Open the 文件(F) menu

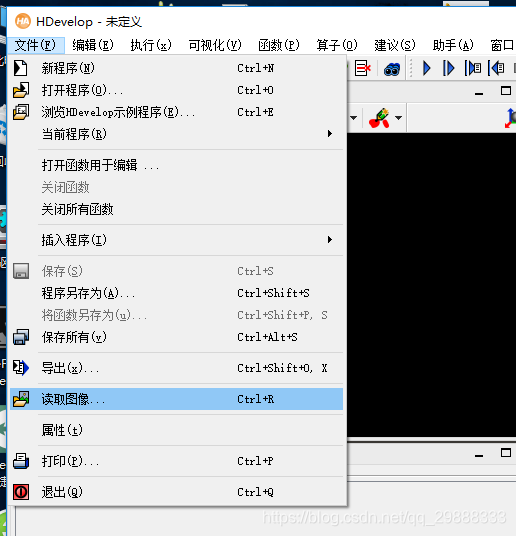click(x=35, y=45)
